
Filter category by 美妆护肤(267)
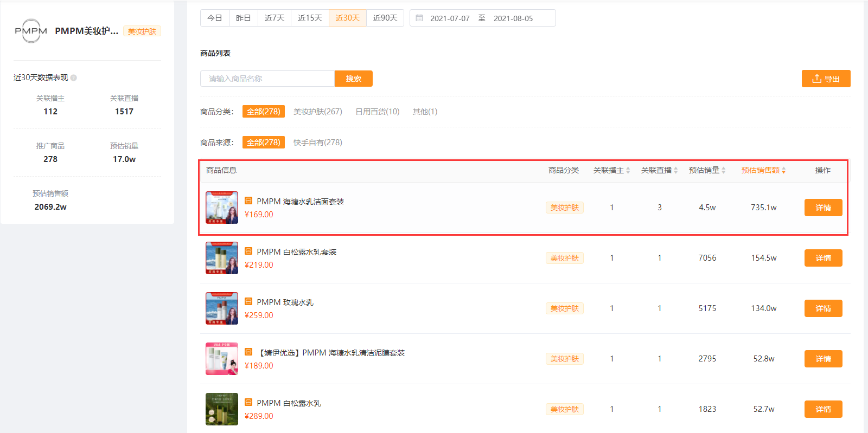click(318, 112)
